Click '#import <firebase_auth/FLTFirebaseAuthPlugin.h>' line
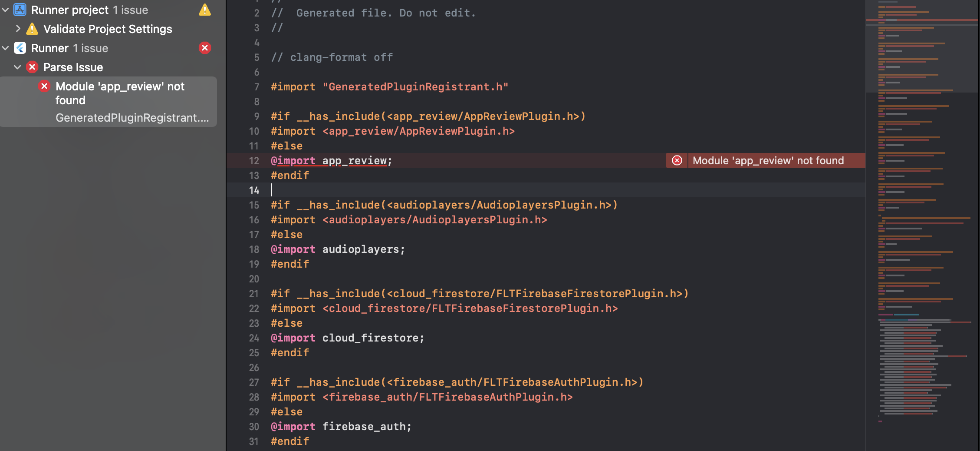The width and height of the screenshot is (980, 451). click(422, 397)
